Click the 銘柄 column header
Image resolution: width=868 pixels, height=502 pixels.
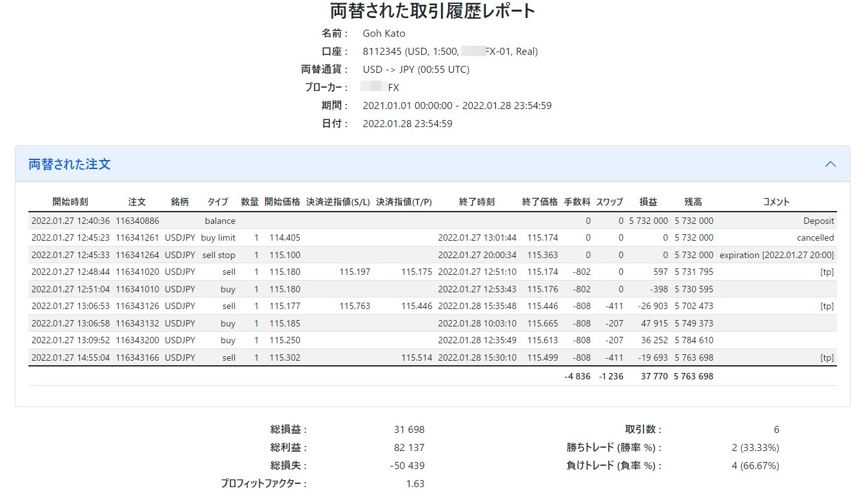pos(180,201)
